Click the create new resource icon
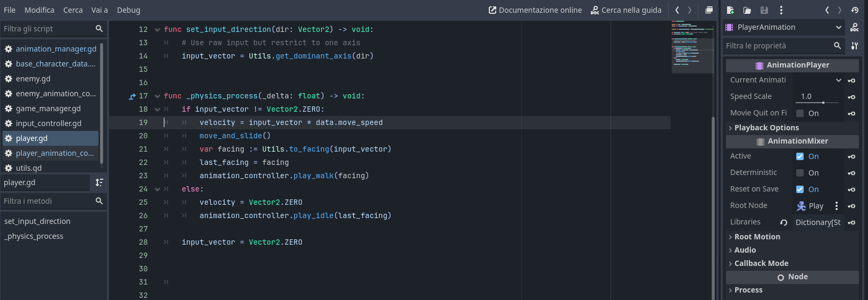The image size is (868, 300). pyautogui.click(x=730, y=10)
